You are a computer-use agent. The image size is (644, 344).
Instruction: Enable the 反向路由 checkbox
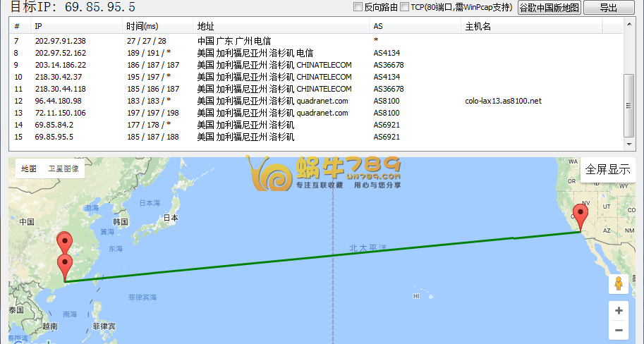358,7
